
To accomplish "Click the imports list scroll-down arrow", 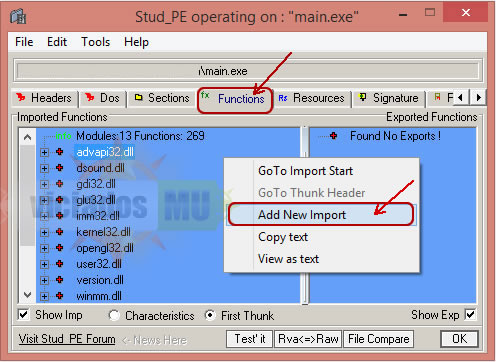I will (x=27, y=295).
